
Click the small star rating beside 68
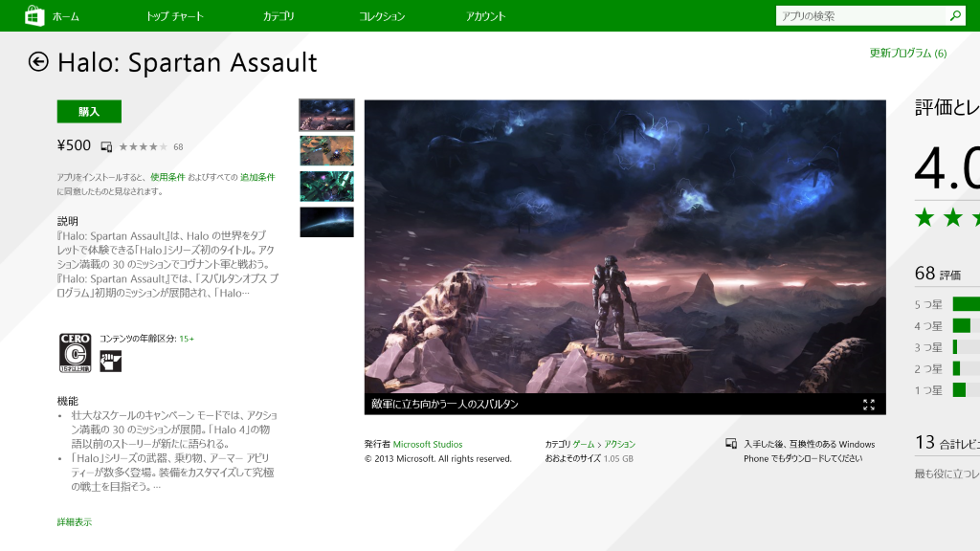tap(144, 146)
